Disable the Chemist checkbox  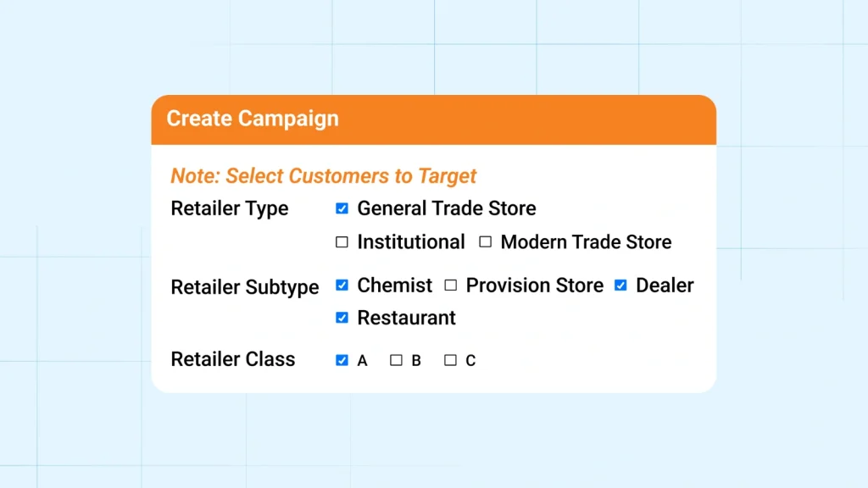pyautogui.click(x=342, y=286)
